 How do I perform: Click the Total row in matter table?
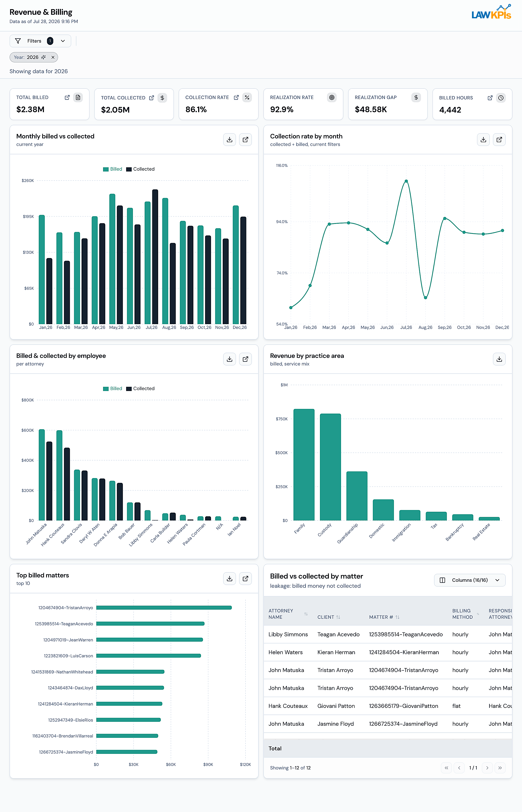click(388, 749)
